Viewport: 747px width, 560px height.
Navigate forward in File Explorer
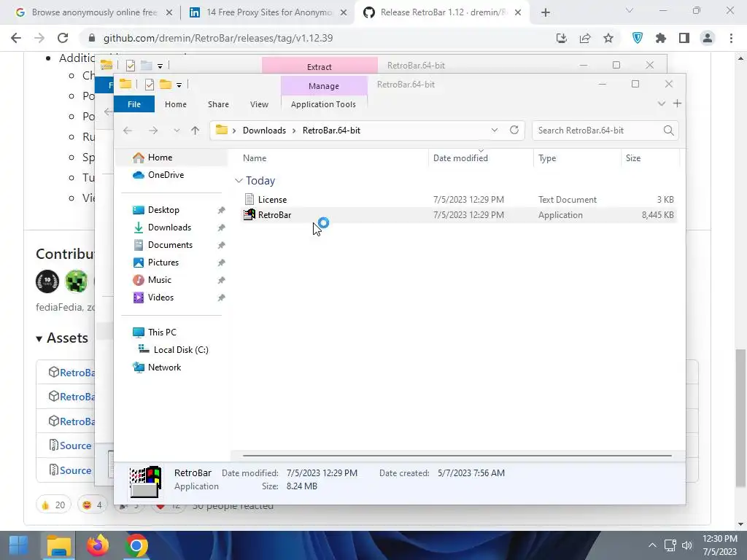(x=153, y=131)
